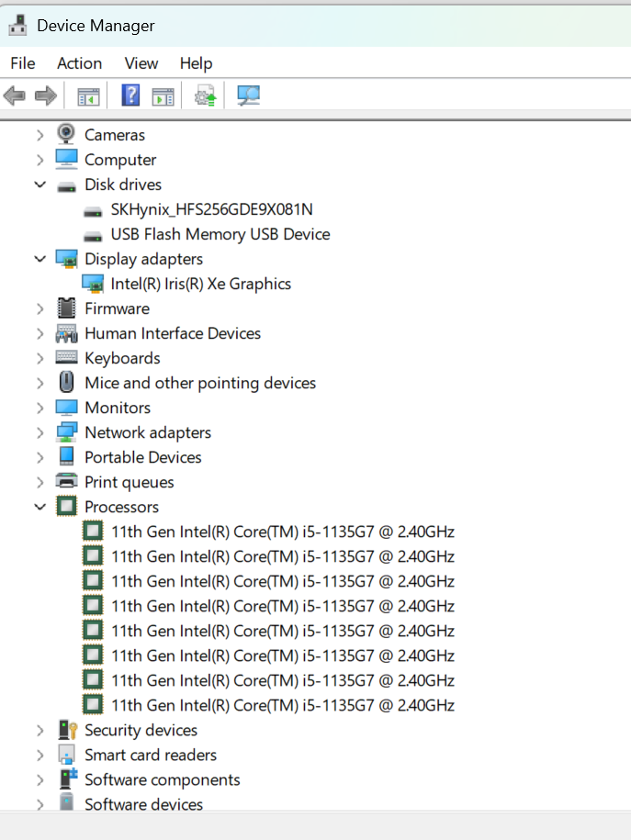Expand the Software components category

point(40,779)
